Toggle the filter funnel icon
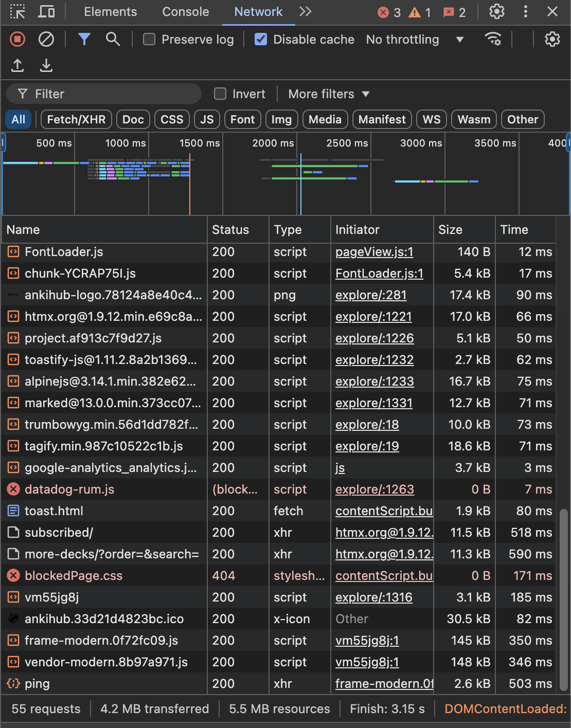 pyautogui.click(x=84, y=39)
